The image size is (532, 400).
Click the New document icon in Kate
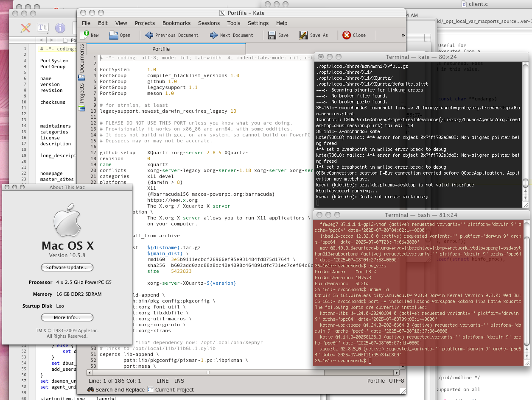85,35
